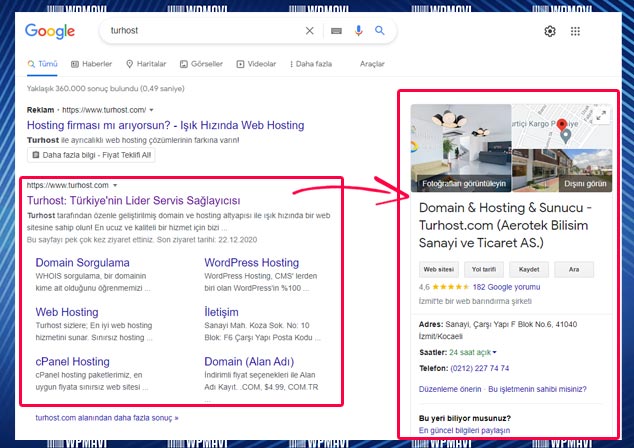Viewport: 634px width, 448px height.
Task: Switch to the Haritalar tab
Action: pyautogui.click(x=146, y=64)
